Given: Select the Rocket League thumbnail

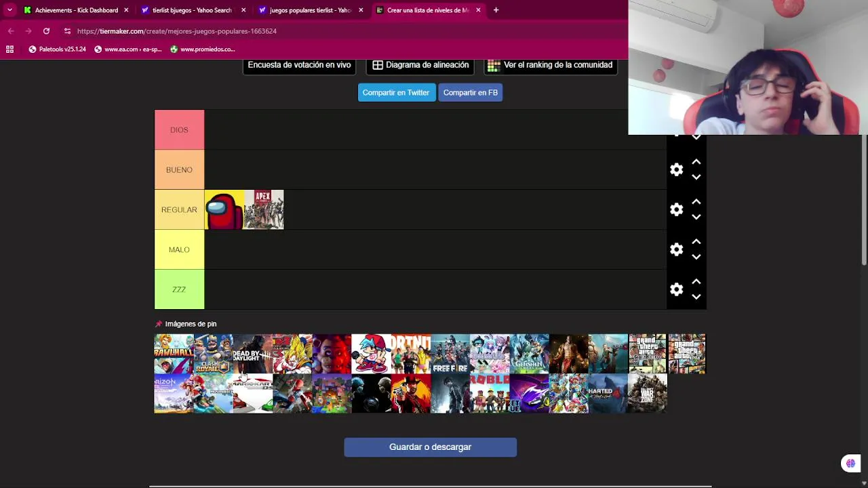Looking at the screenshot, I should (x=529, y=393).
